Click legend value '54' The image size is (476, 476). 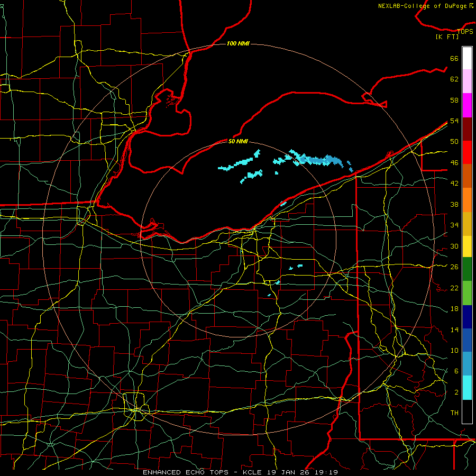coord(454,121)
